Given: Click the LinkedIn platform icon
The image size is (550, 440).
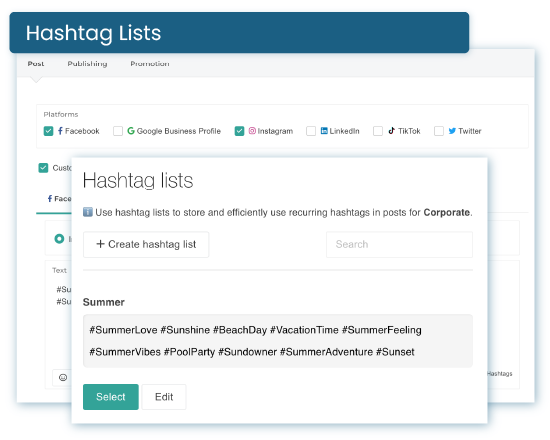Looking at the screenshot, I should tap(324, 131).
